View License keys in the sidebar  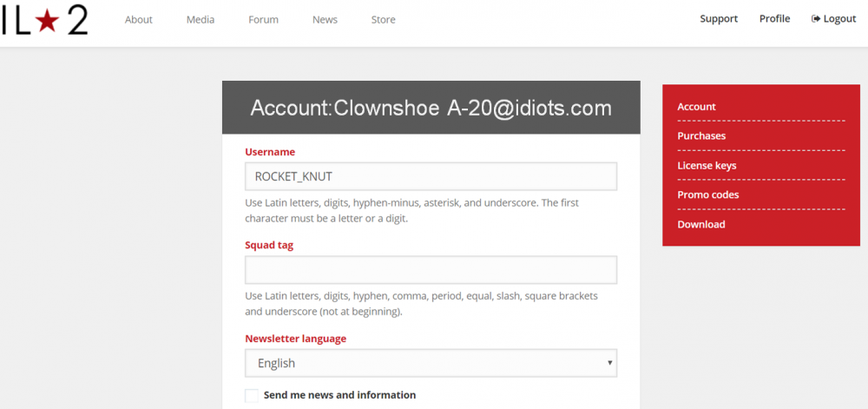[x=707, y=166]
